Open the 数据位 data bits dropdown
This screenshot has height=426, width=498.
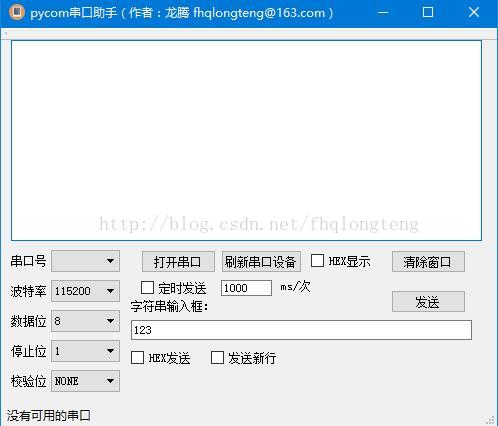click(x=85, y=321)
